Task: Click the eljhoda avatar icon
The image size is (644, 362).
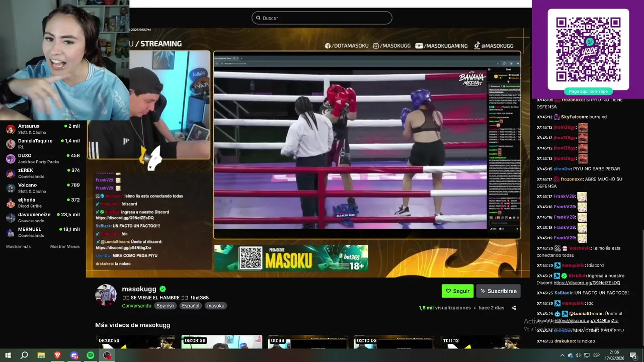Action: [11, 203]
